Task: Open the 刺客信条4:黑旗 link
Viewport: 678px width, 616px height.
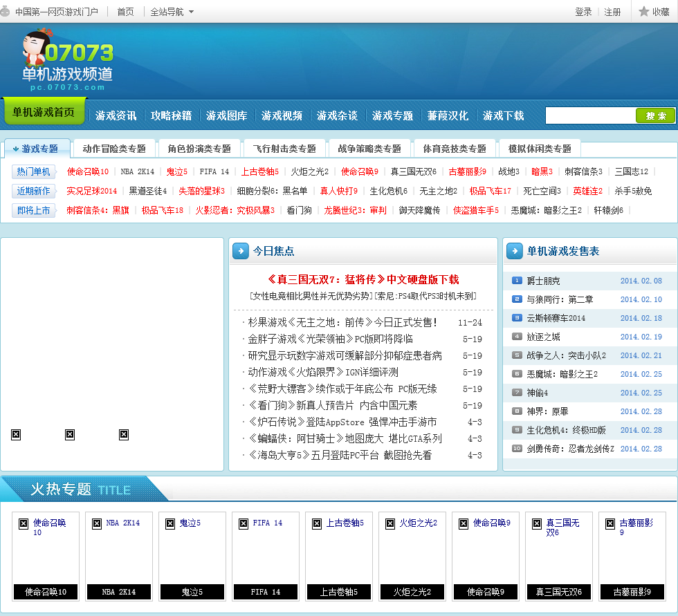Action: (x=98, y=210)
